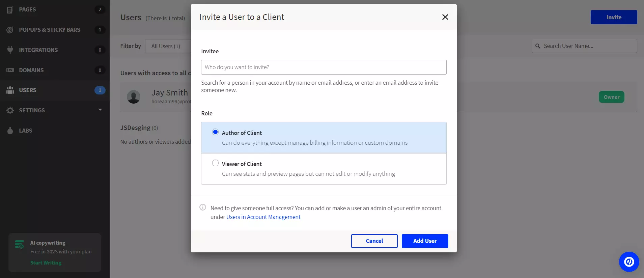The height and width of the screenshot is (278, 644).
Task: Click the Users group icon
Action: pos(10,90)
